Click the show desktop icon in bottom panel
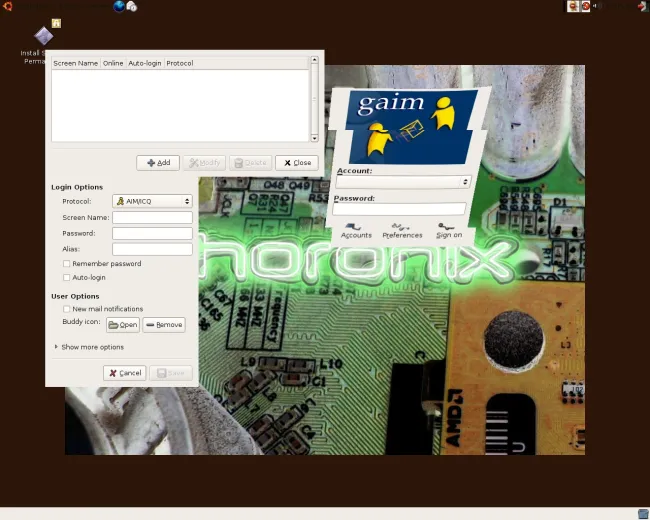This screenshot has height=520, width=650. click(x=643, y=514)
